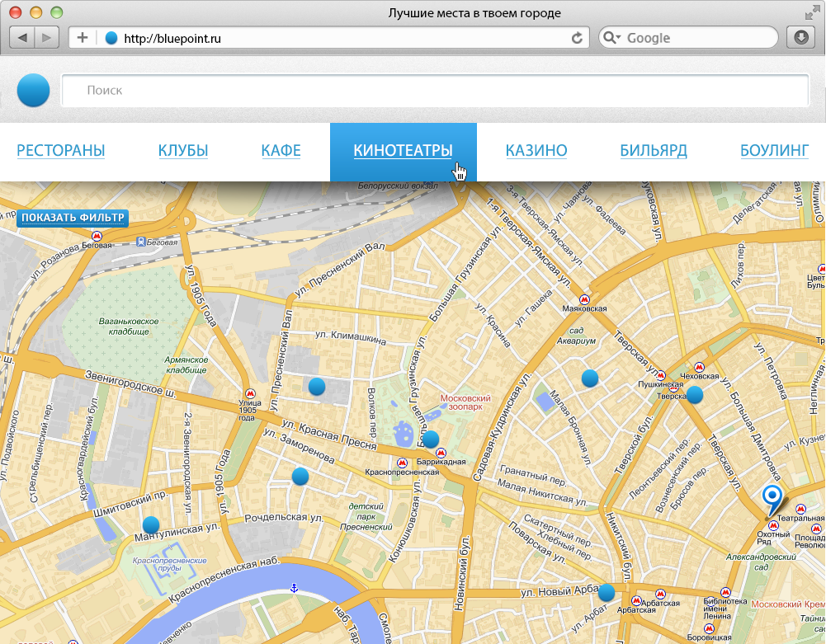Go to the Бильярд category
Viewport: 826px width, 644px height.
pos(654,151)
